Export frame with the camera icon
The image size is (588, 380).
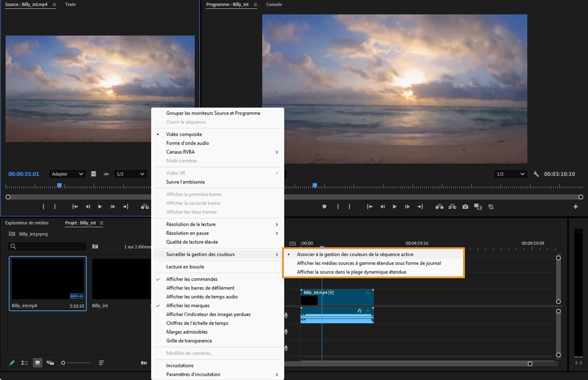tap(465, 207)
